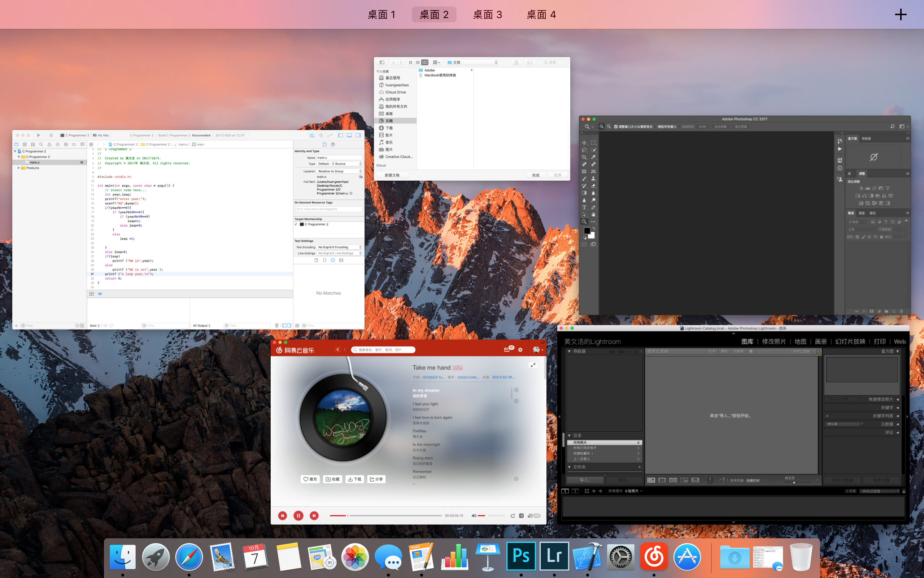Viewport: 924px width, 578px height.
Task: Open the Quick Help inspector in Xcode
Action: point(333,144)
